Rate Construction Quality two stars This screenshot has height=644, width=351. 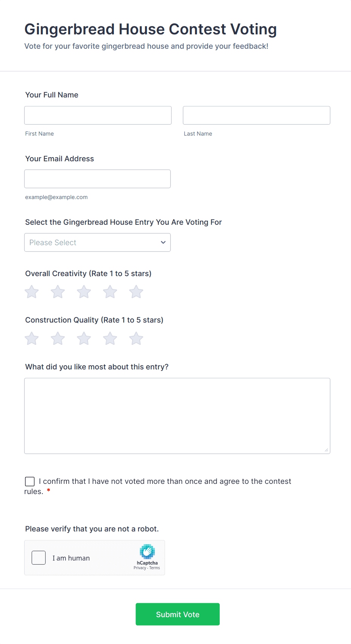[58, 339]
